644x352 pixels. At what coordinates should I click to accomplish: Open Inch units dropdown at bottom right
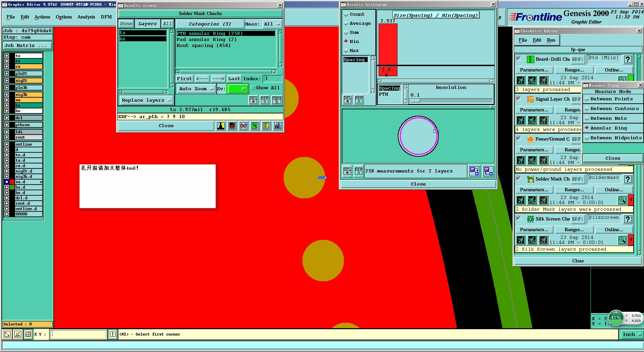click(x=632, y=334)
